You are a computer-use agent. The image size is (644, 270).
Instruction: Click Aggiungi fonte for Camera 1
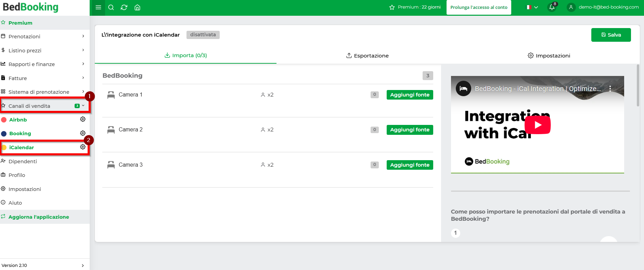[410, 95]
